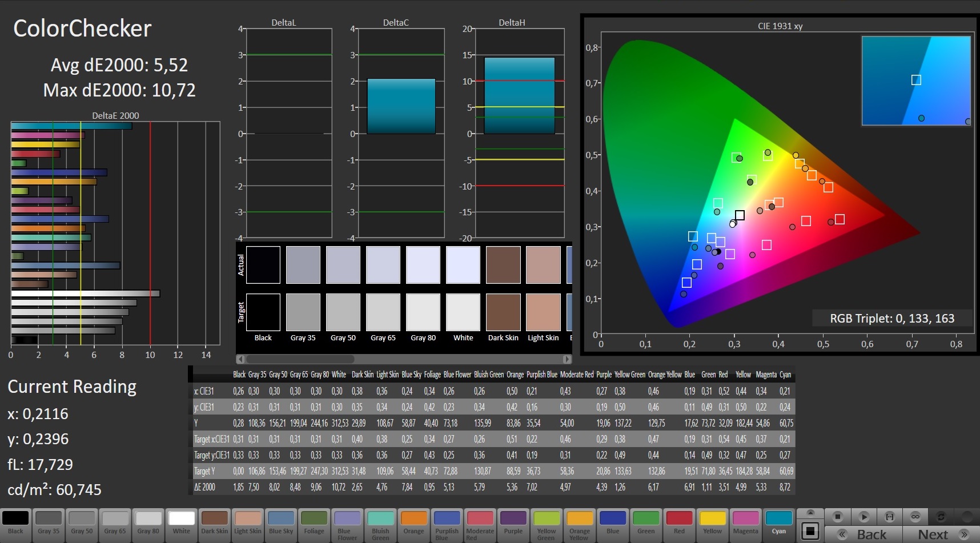The height and width of the screenshot is (543, 980).
Task: Click the infinity continuous read icon
Action: point(915,517)
